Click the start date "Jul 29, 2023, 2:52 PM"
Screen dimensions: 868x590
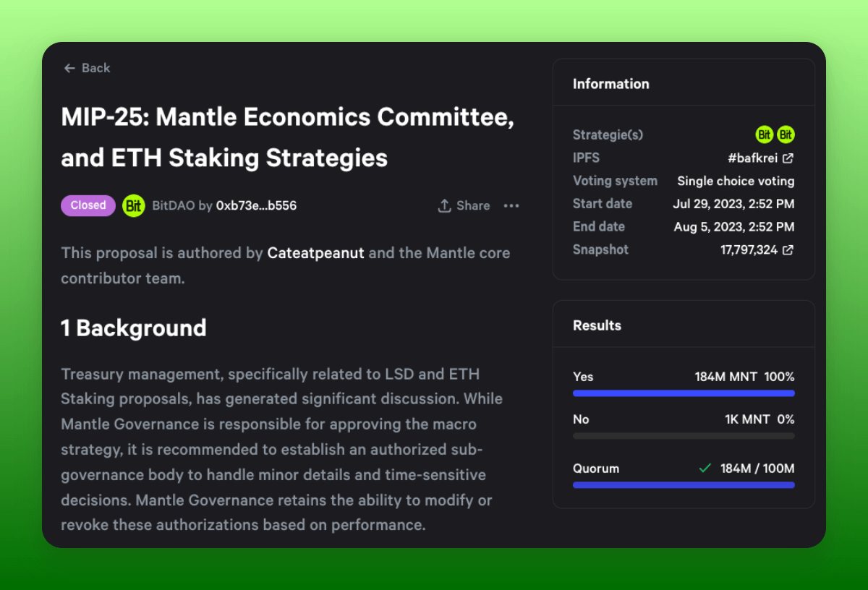[x=733, y=204]
